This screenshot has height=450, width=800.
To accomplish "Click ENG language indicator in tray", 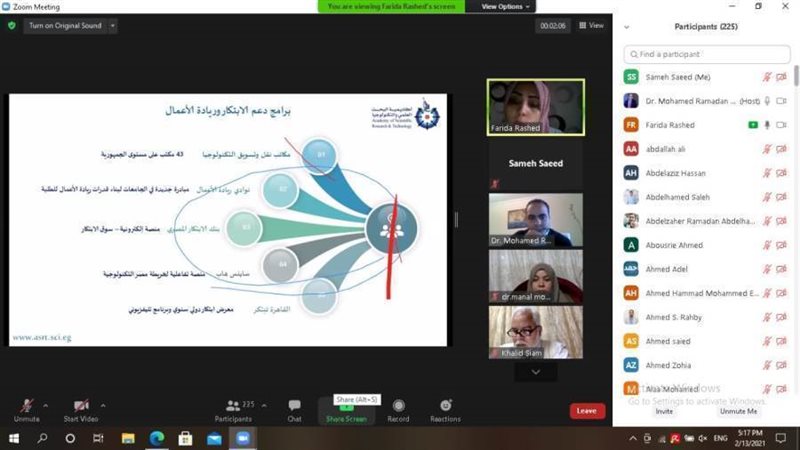I will (x=720, y=438).
